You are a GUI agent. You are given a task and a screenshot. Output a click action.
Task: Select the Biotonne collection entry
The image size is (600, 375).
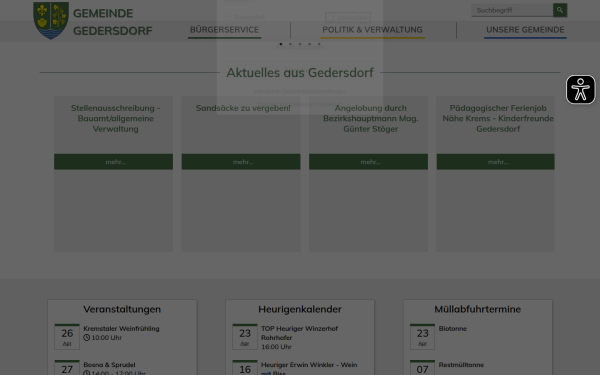pos(453,328)
